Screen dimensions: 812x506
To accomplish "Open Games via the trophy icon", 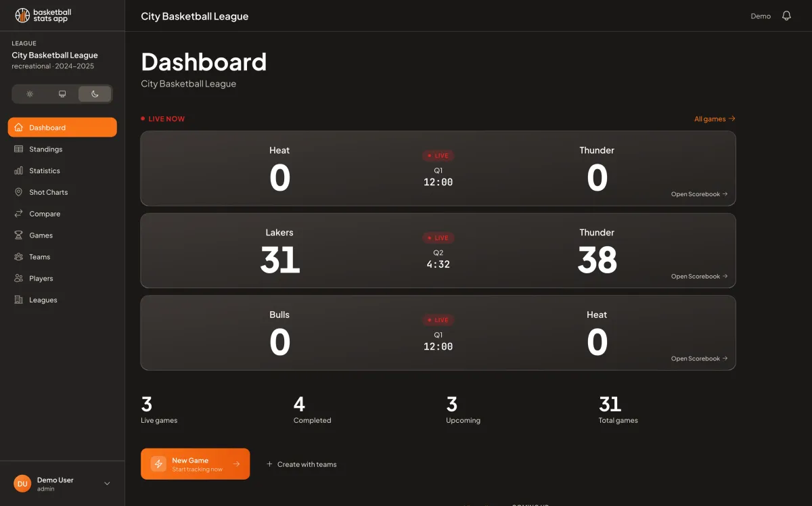I will coord(18,235).
